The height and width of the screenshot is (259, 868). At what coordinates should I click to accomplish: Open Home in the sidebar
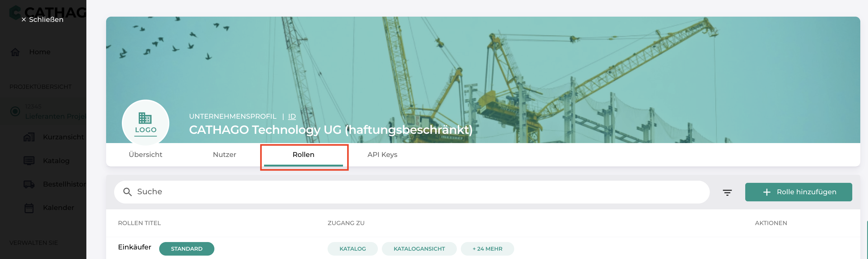[x=40, y=52]
